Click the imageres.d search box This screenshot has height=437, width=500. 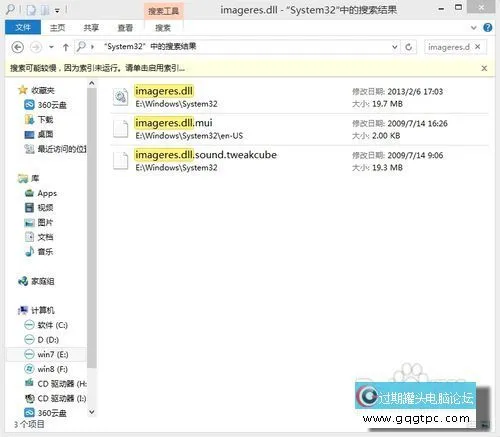coord(449,47)
